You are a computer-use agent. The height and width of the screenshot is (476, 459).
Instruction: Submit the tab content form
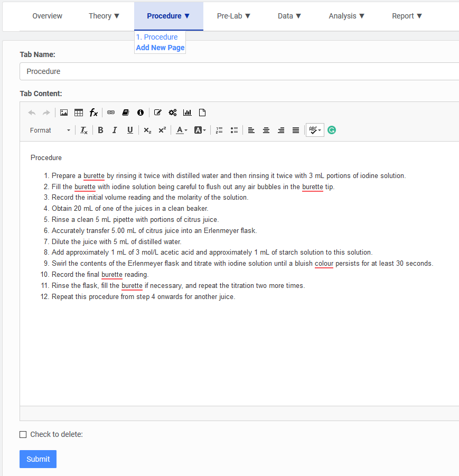[x=38, y=459]
